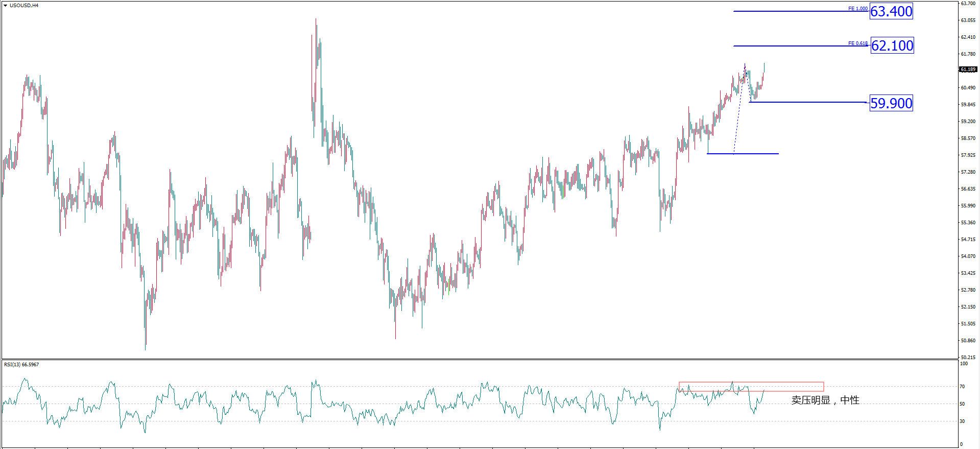Click the blue horizontal line leading to 59.900

tap(809, 102)
